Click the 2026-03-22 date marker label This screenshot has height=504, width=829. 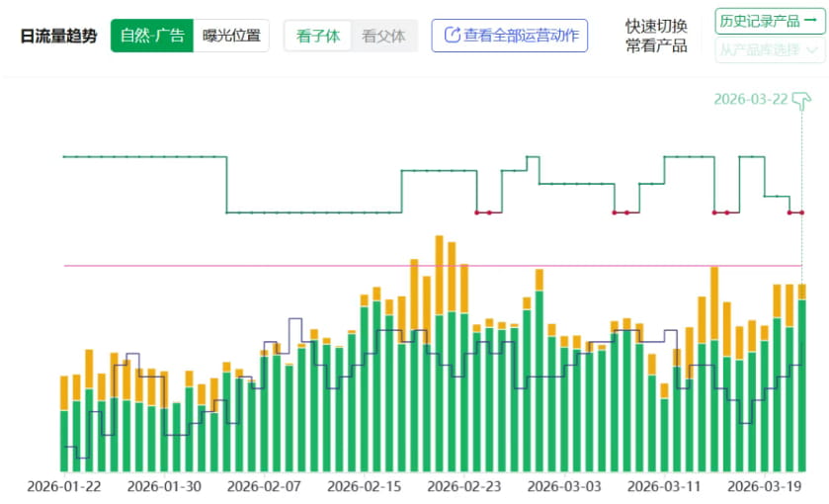[x=750, y=99]
